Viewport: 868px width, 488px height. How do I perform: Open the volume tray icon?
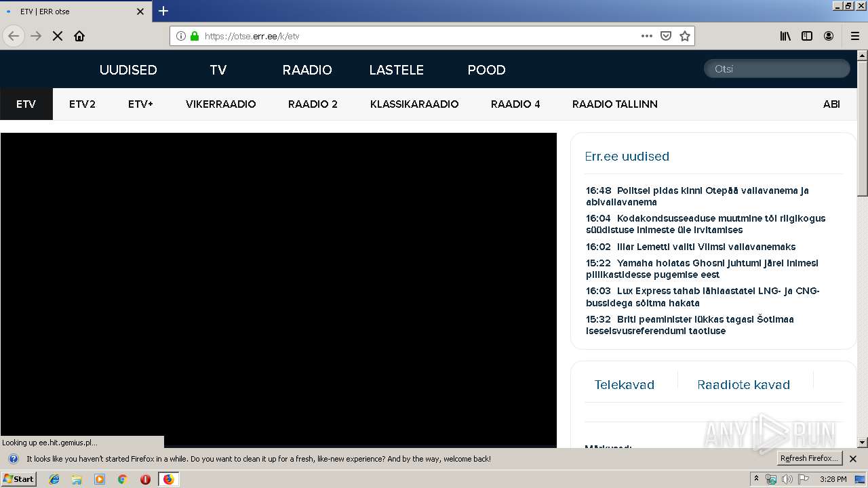[x=787, y=479]
